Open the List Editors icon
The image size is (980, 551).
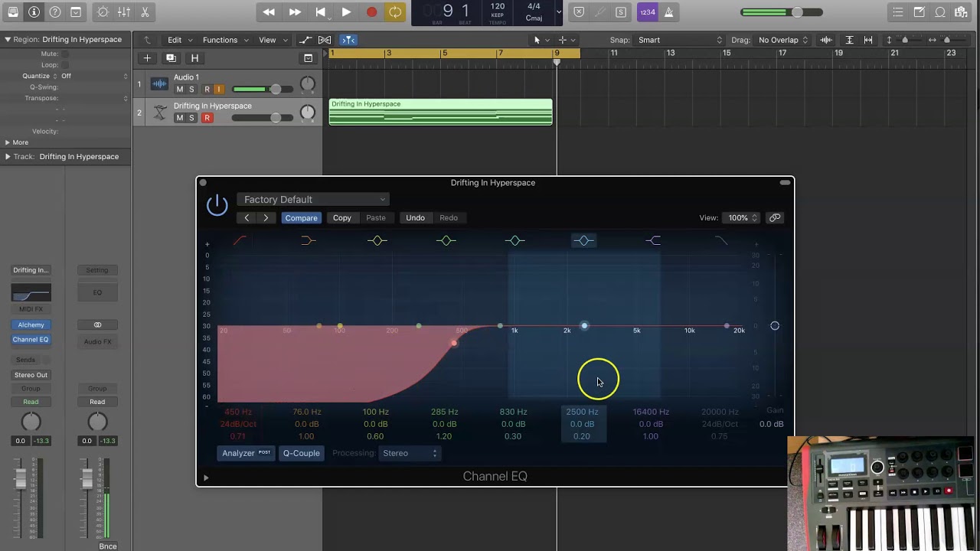click(x=898, y=12)
